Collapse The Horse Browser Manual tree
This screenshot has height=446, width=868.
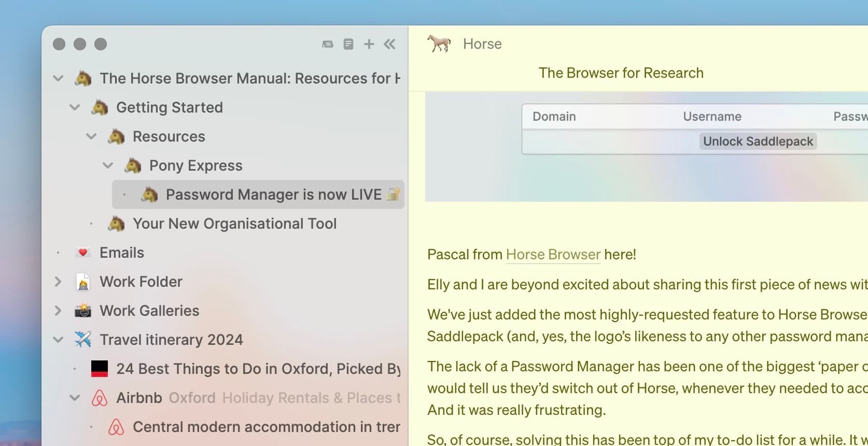point(58,78)
